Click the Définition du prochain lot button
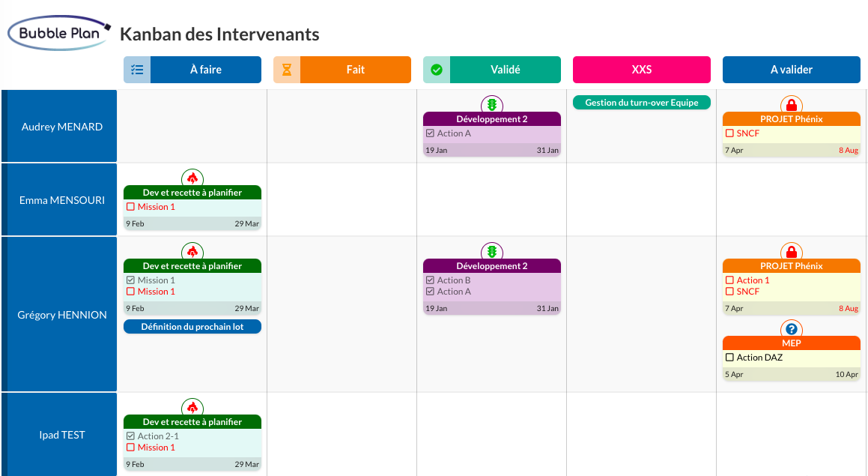Screen dimensions: 868x476 192,326
